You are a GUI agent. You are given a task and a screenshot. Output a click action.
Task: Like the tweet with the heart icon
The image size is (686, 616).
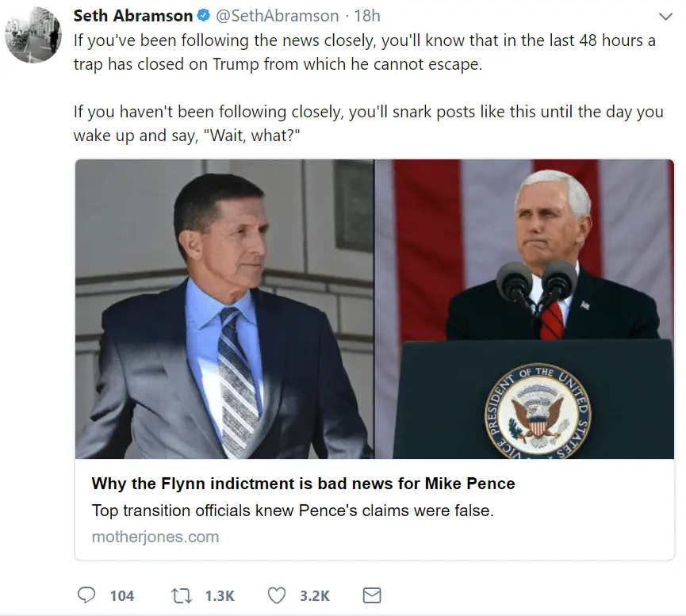pyautogui.click(x=275, y=595)
